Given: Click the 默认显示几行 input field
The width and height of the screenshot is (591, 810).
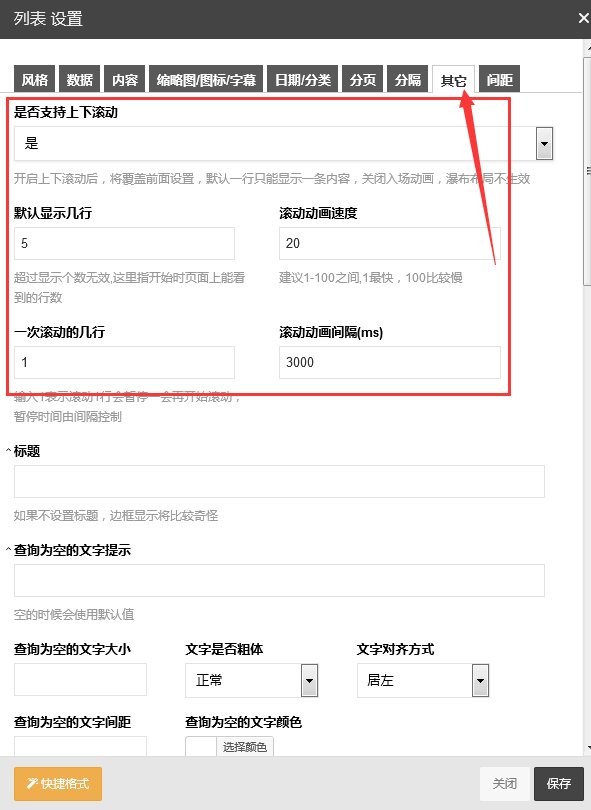Looking at the screenshot, I should (x=124, y=243).
